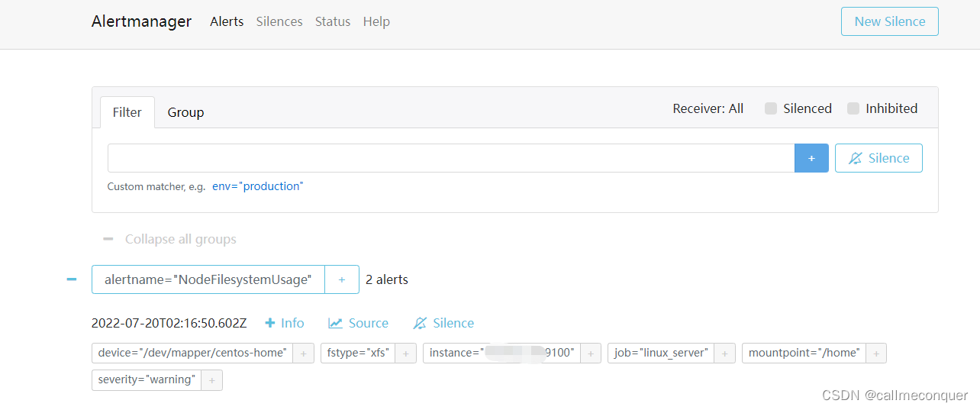Image resolution: width=980 pixels, height=410 pixels.
Task: Click the Alertmanager brand title
Action: coord(141,21)
